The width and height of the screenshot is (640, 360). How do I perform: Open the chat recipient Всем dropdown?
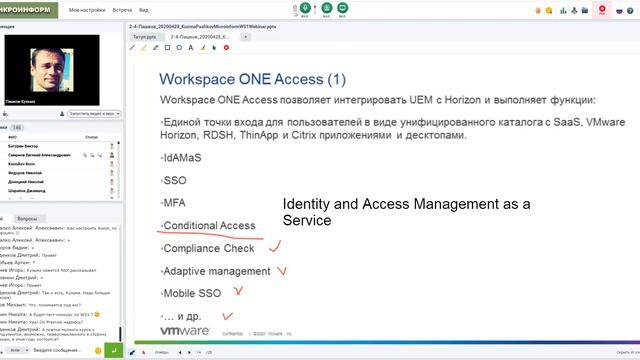point(18,350)
